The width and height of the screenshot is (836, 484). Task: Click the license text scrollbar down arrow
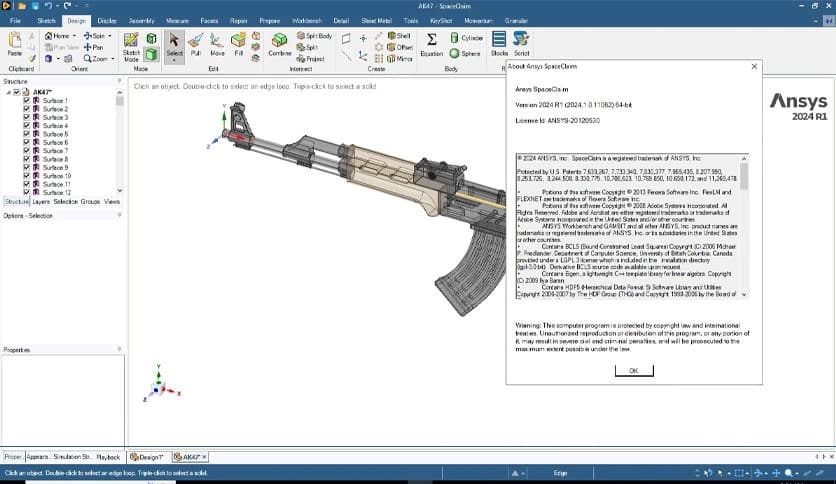(744, 294)
